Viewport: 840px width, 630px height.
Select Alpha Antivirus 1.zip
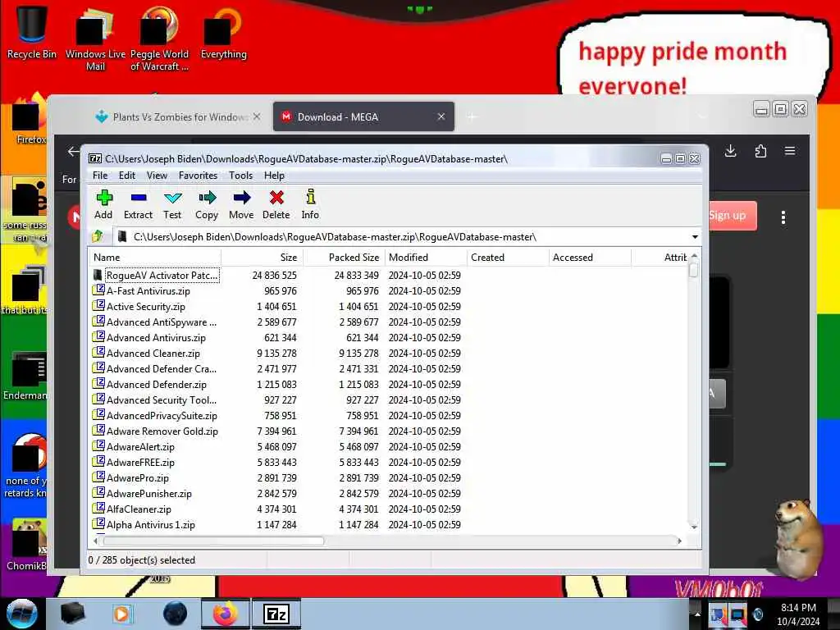tap(151, 524)
